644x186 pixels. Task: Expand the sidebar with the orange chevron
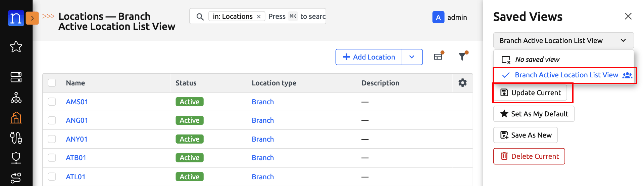32,18
